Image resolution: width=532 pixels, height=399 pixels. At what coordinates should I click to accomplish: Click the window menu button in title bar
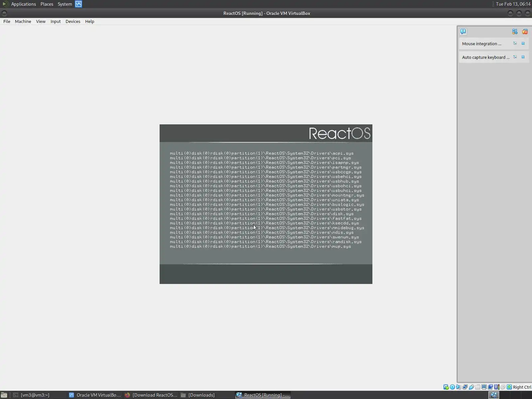(4, 13)
